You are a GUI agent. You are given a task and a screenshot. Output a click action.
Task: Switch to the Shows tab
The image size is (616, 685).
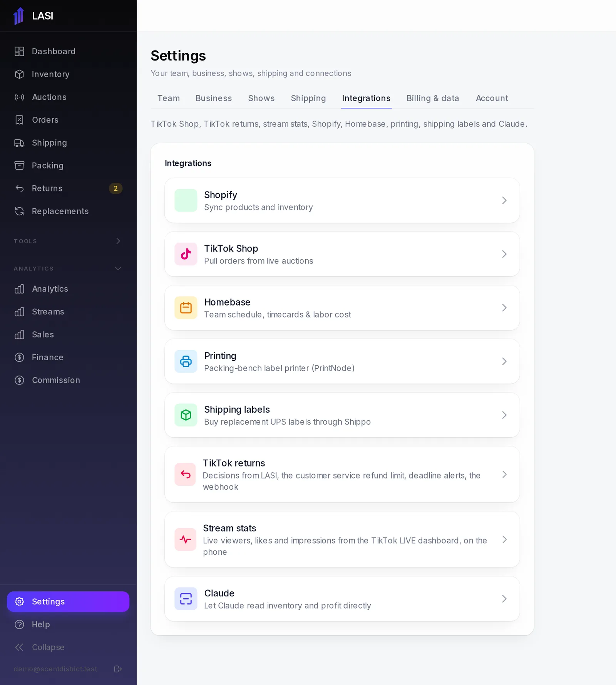point(261,98)
